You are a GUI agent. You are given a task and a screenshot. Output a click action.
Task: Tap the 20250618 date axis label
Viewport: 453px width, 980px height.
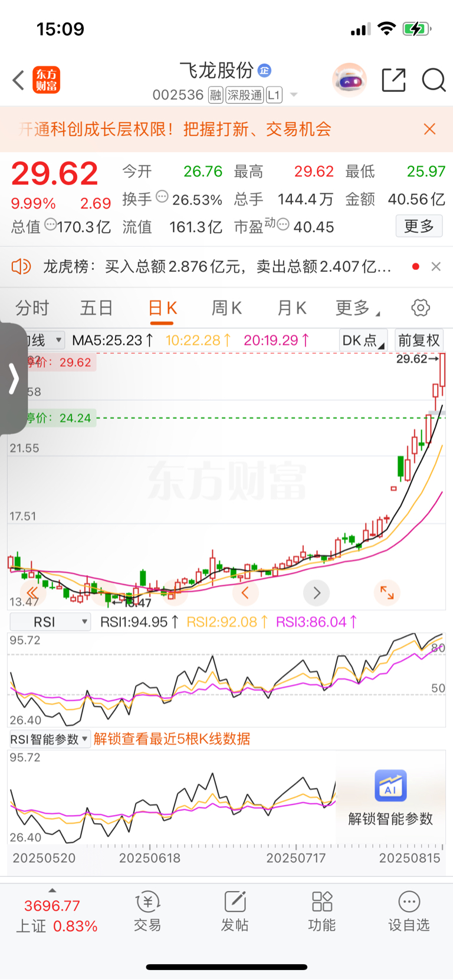pos(150,858)
